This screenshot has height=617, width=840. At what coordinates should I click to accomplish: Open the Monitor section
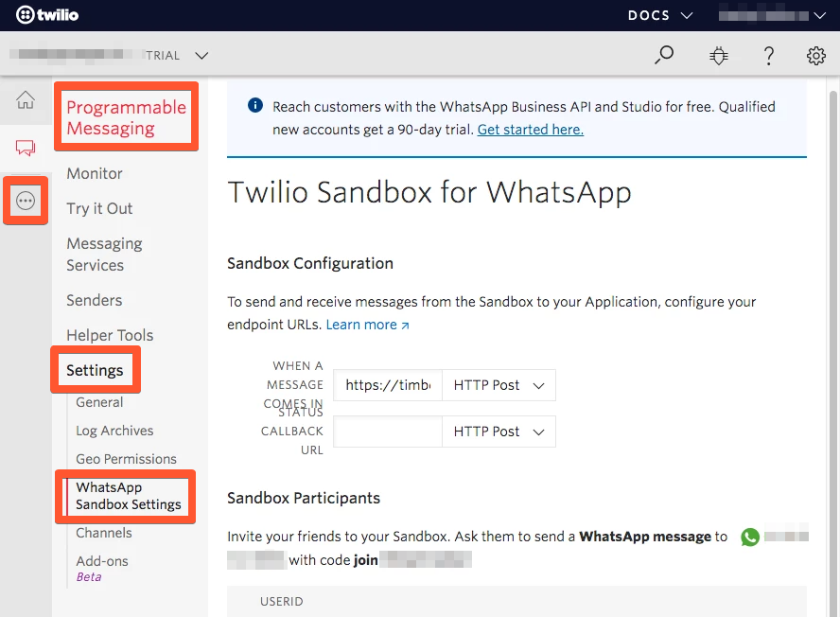point(95,174)
